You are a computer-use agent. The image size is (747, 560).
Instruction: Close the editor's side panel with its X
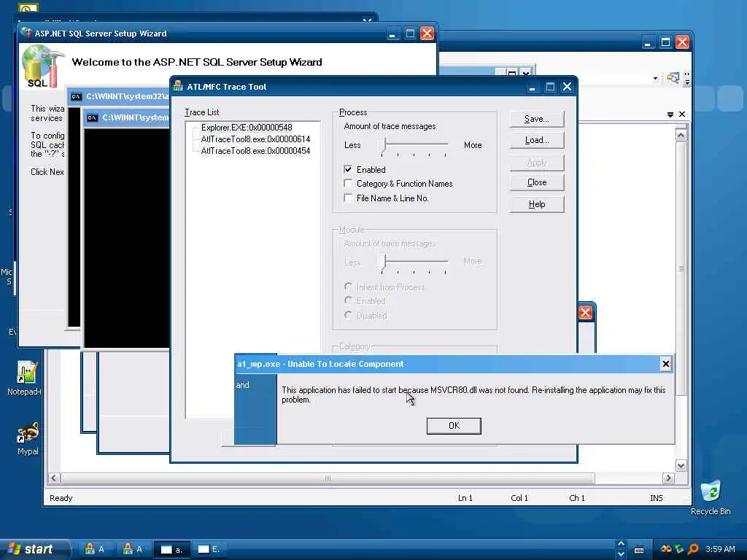click(682, 114)
